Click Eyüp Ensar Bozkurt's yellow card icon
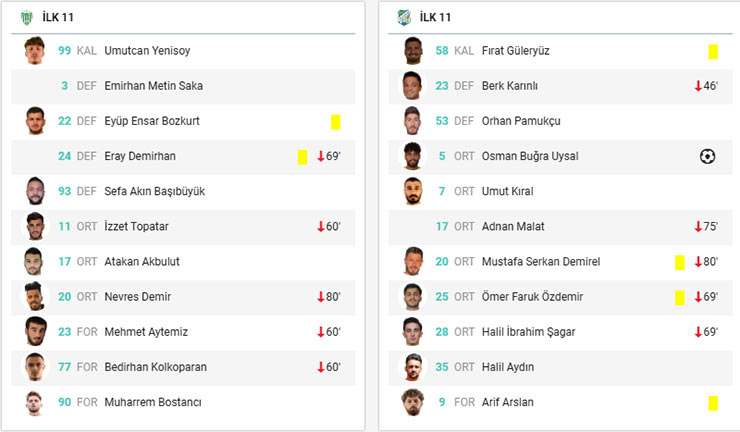 point(336,121)
